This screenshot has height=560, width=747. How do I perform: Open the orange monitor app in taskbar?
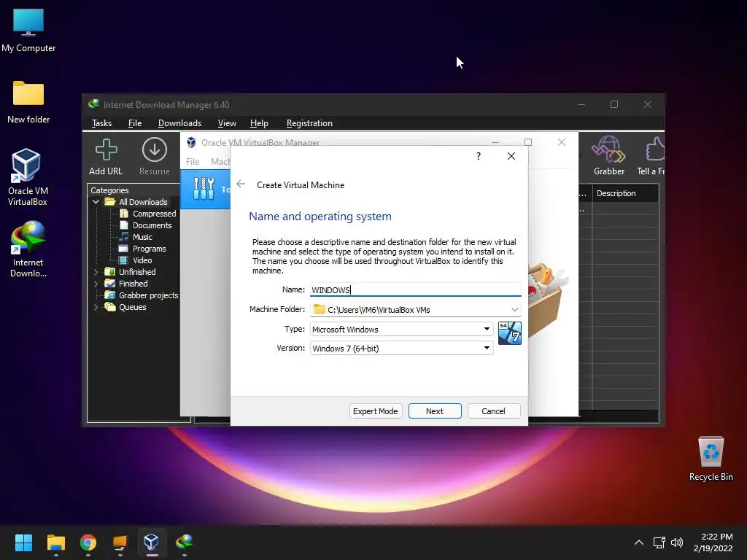point(120,542)
